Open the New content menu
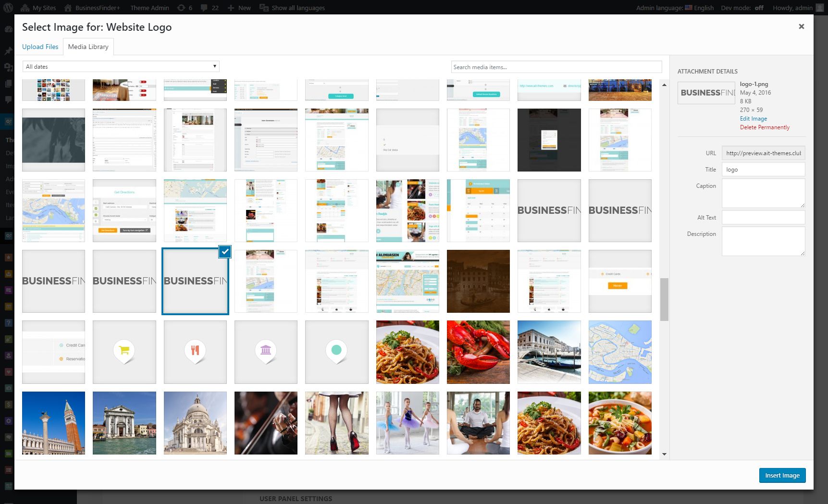The height and width of the screenshot is (504, 828). pyautogui.click(x=239, y=8)
